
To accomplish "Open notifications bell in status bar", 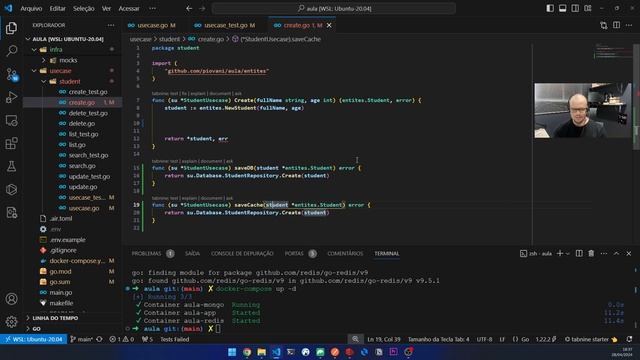I will tap(629, 339).
